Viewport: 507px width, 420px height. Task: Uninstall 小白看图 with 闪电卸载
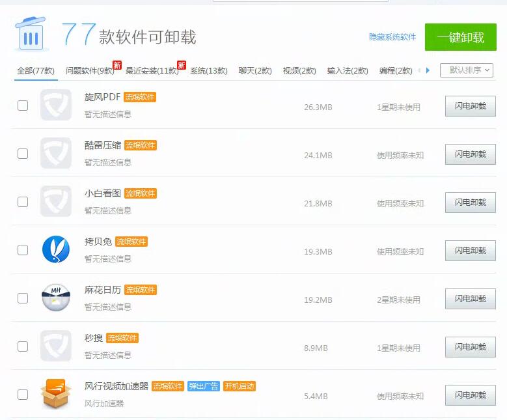click(471, 203)
